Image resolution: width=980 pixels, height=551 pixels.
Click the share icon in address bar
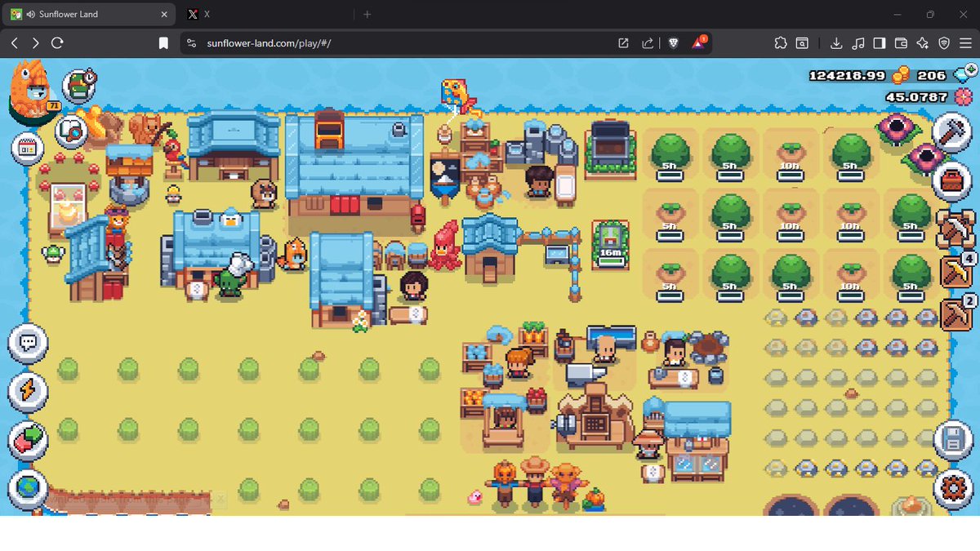pyautogui.click(x=648, y=43)
